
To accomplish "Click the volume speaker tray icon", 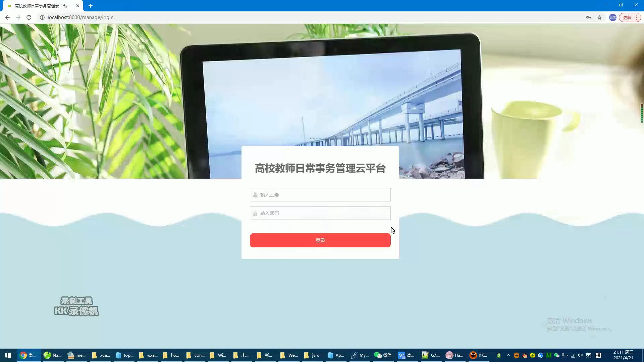I will [x=581, y=355].
